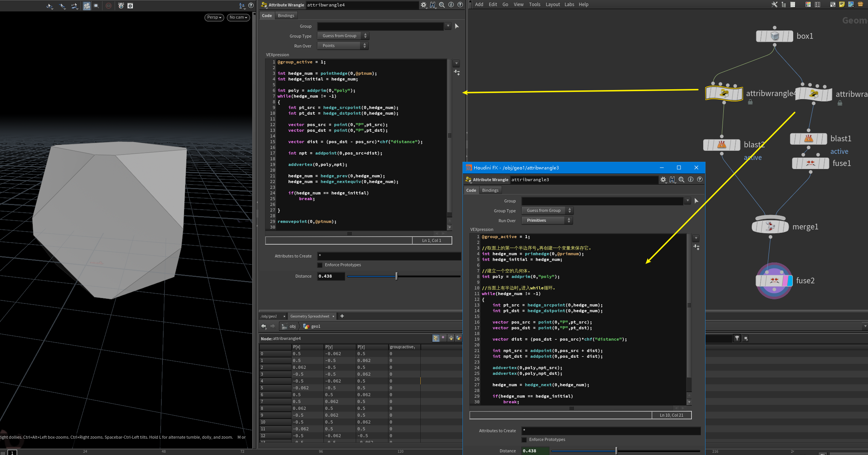Enable Enforce Prototypes in attribwrangle4

[x=320, y=265]
